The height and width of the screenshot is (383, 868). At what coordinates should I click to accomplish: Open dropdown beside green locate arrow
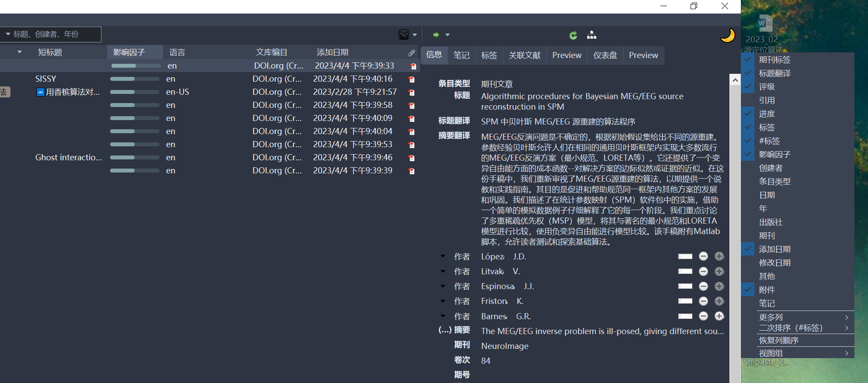pyautogui.click(x=448, y=35)
